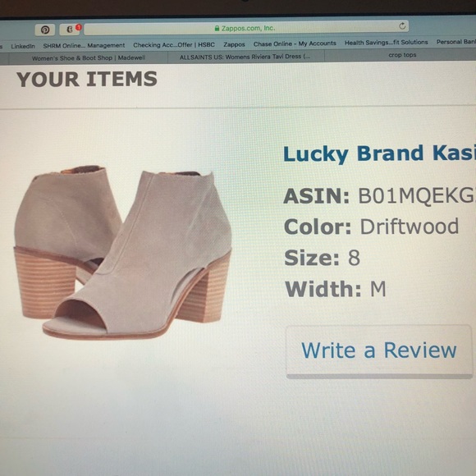Click the Zappos.com address bar
This screenshot has width=476, height=476.
246,28
